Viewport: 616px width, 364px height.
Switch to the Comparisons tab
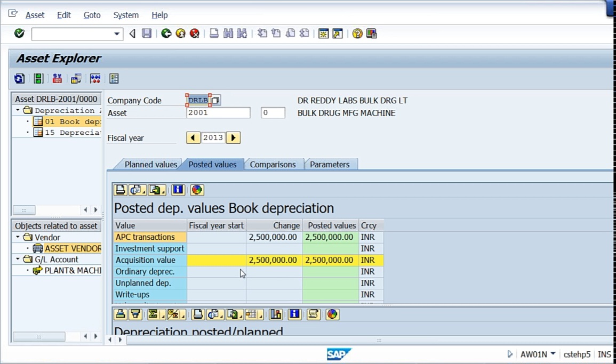pyautogui.click(x=273, y=165)
